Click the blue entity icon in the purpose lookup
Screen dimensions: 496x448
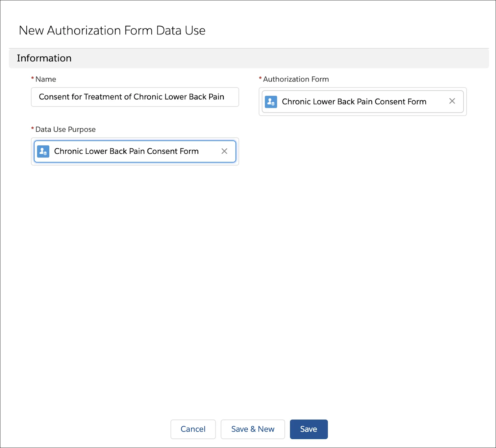43,152
